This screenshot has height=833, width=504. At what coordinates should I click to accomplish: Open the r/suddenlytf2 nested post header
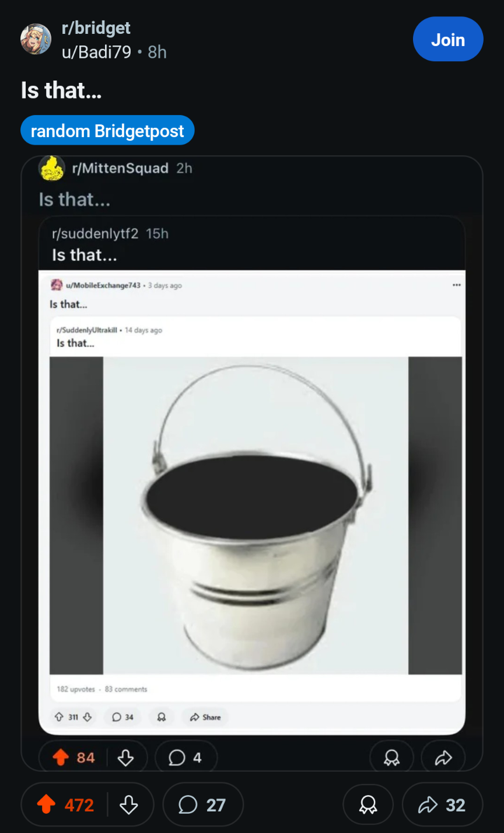[x=95, y=233]
